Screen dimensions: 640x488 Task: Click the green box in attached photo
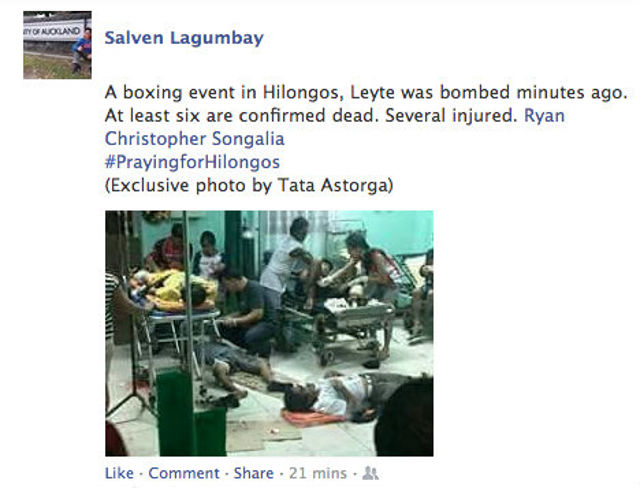[191, 413]
